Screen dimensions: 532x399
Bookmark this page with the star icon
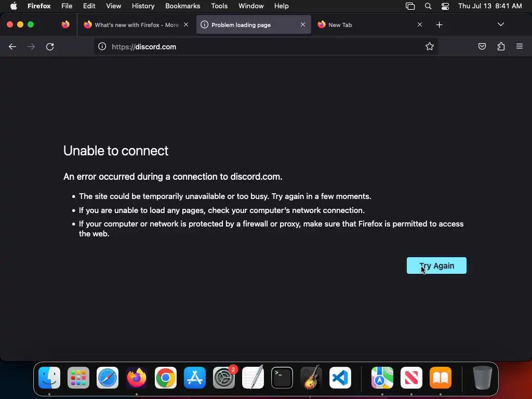(x=430, y=46)
